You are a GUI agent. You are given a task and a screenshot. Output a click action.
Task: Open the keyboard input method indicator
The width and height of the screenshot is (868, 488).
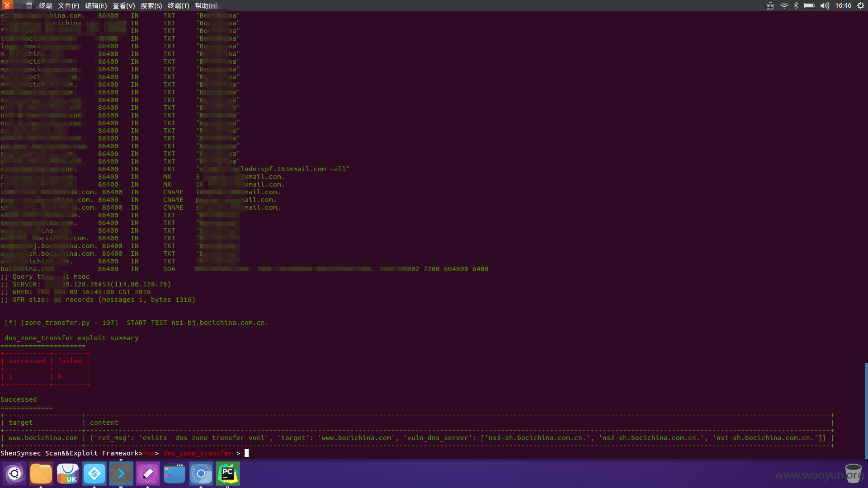[769, 5]
